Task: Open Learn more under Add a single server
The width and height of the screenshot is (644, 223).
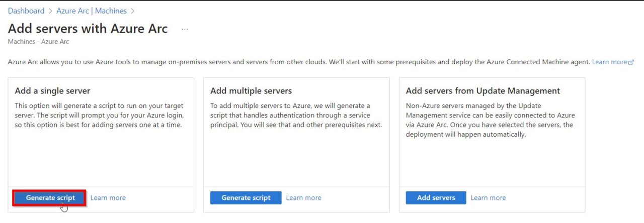Action: pyautogui.click(x=108, y=198)
